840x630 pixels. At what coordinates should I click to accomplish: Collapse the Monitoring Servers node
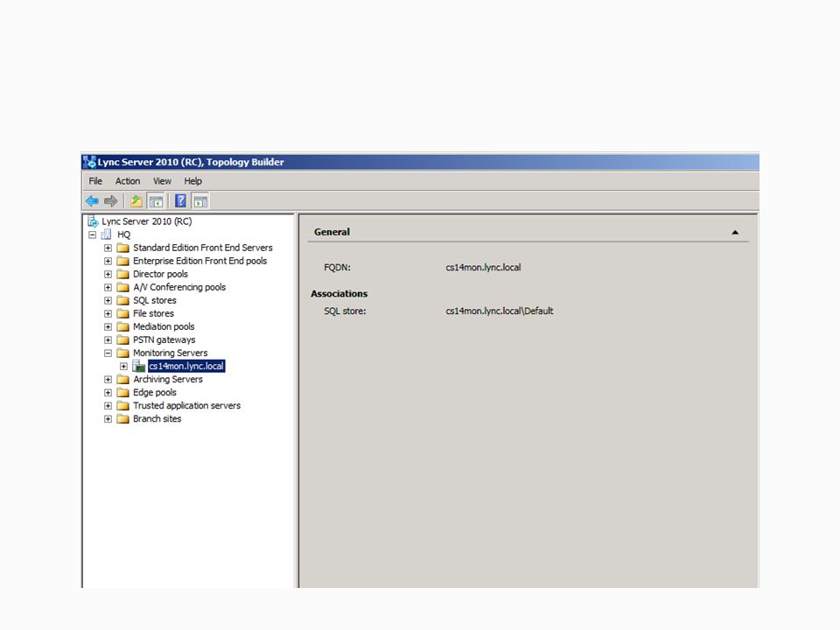(108, 353)
